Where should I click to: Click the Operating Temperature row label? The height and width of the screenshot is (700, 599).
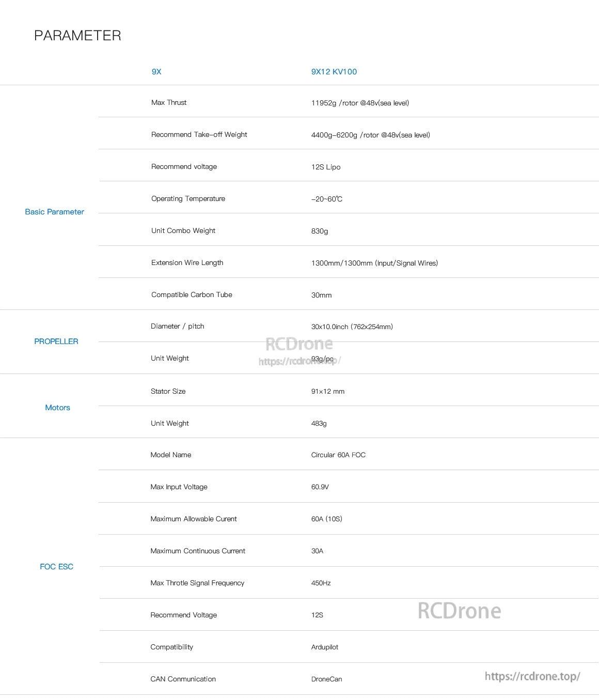pyautogui.click(x=188, y=199)
